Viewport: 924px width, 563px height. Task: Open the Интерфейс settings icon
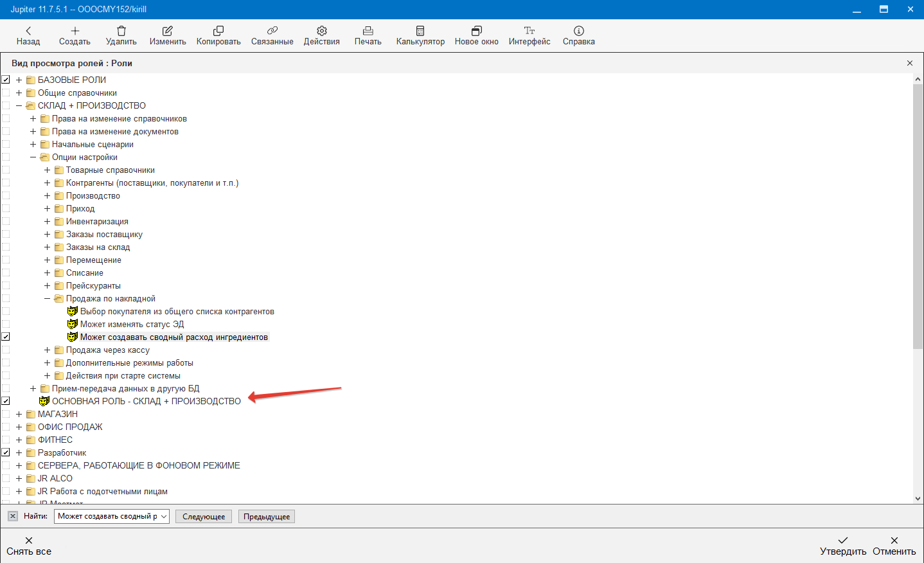(529, 31)
